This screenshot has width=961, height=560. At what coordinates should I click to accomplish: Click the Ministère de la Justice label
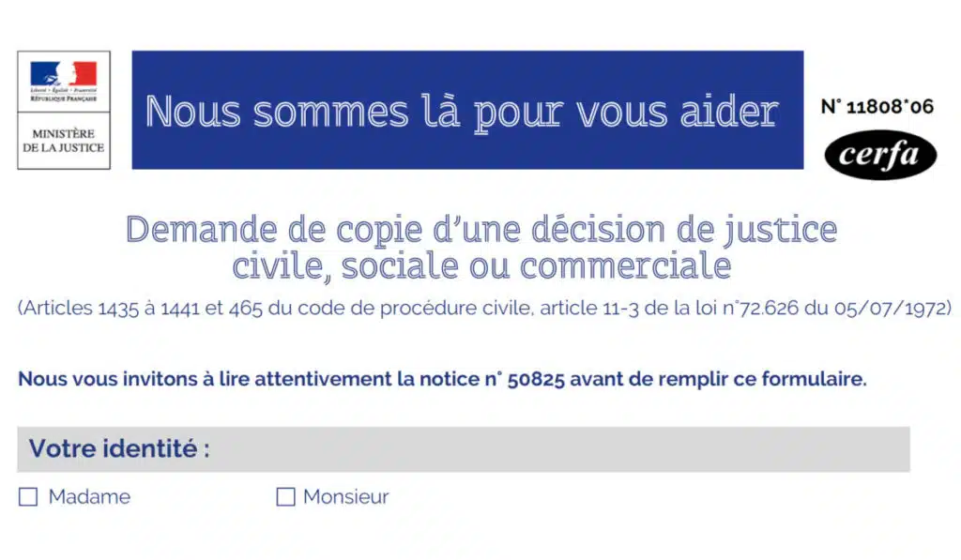pyautogui.click(x=64, y=141)
